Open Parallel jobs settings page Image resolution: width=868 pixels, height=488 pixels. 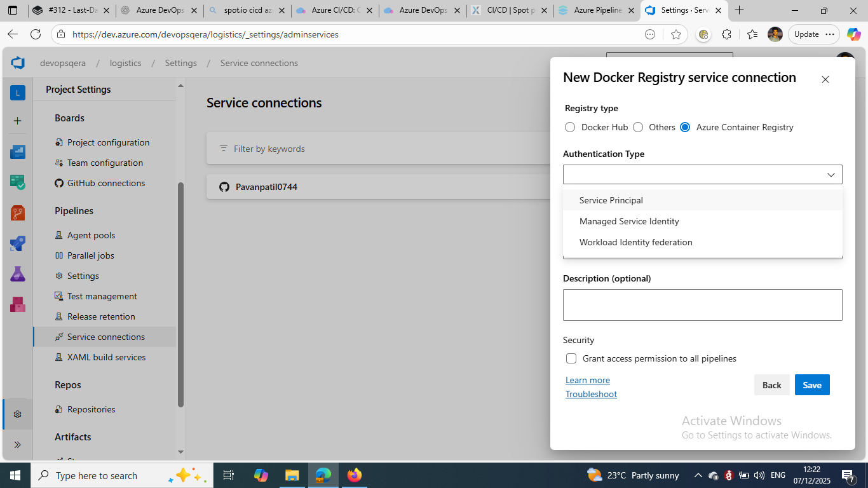91,255
